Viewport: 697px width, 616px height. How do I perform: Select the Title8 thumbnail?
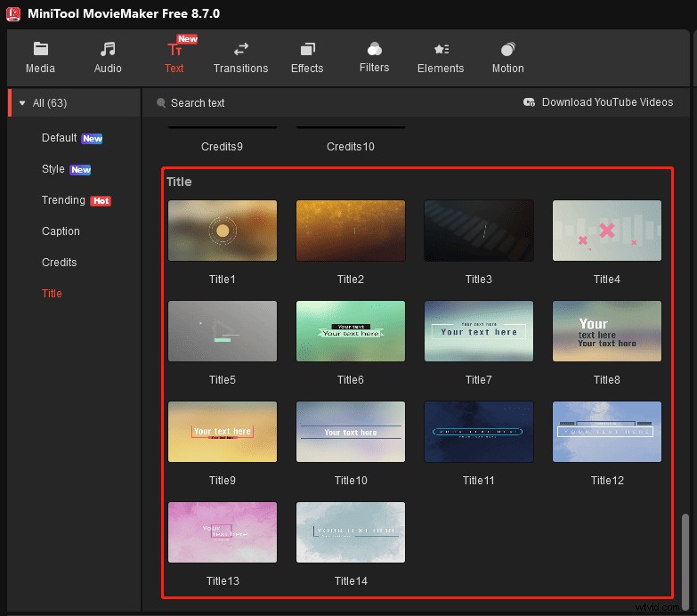(607, 331)
